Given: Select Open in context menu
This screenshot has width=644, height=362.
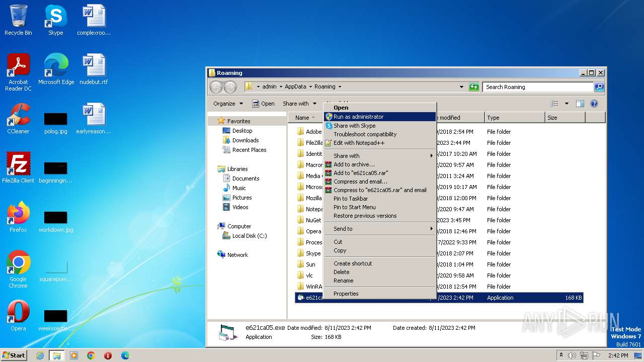Looking at the screenshot, I should pos(380,108).
